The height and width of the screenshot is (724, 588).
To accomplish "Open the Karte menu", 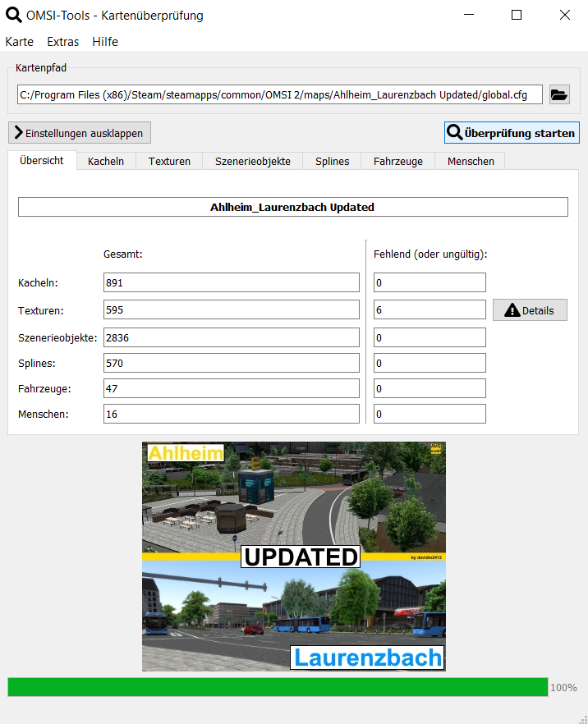I will 20,42.
